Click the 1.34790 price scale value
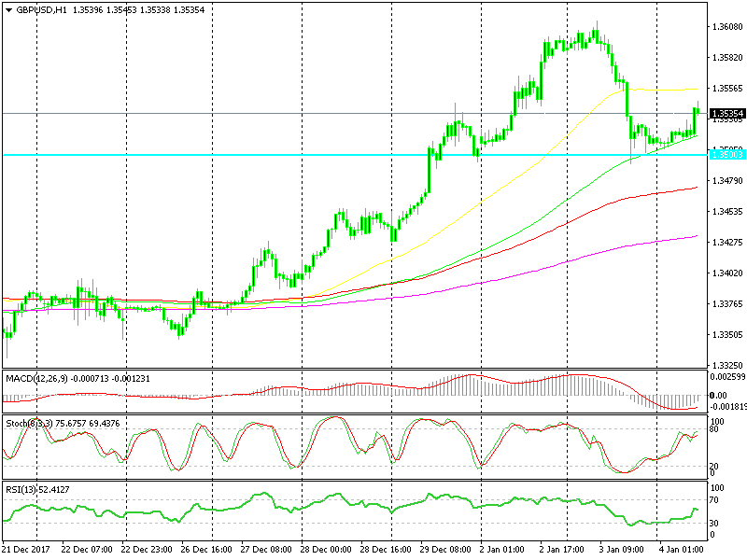The width and height of the screenshot is (747, 560). (727, 181)
